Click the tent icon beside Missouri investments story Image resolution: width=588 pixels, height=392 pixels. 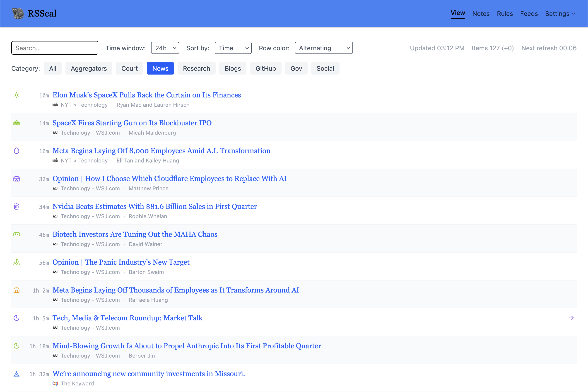17,374
